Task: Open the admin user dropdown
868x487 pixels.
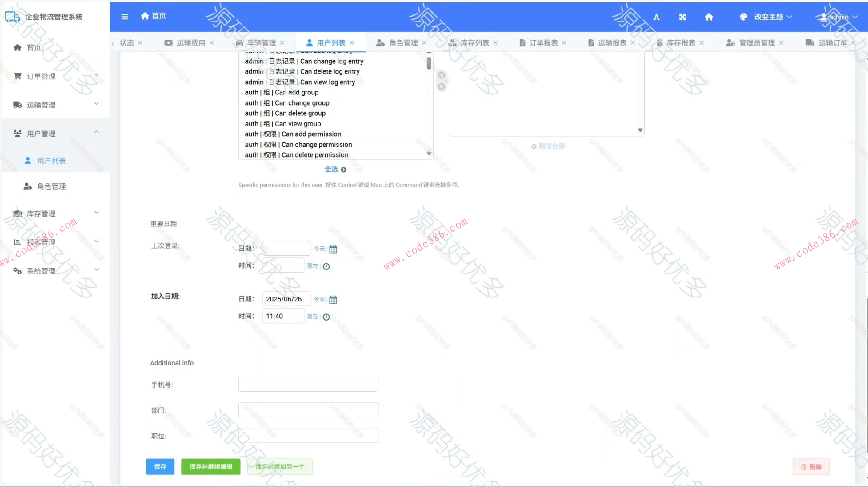Action: point(839,17)
